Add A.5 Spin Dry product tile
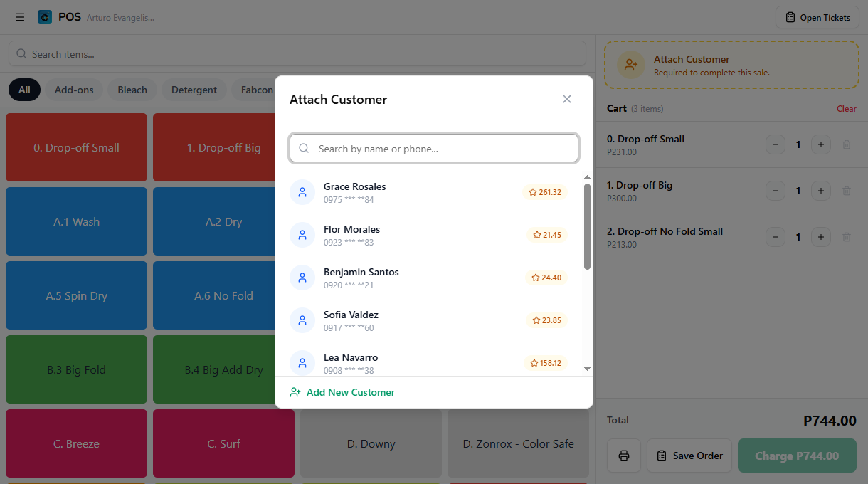868x484 pixels. coord(76,295)
